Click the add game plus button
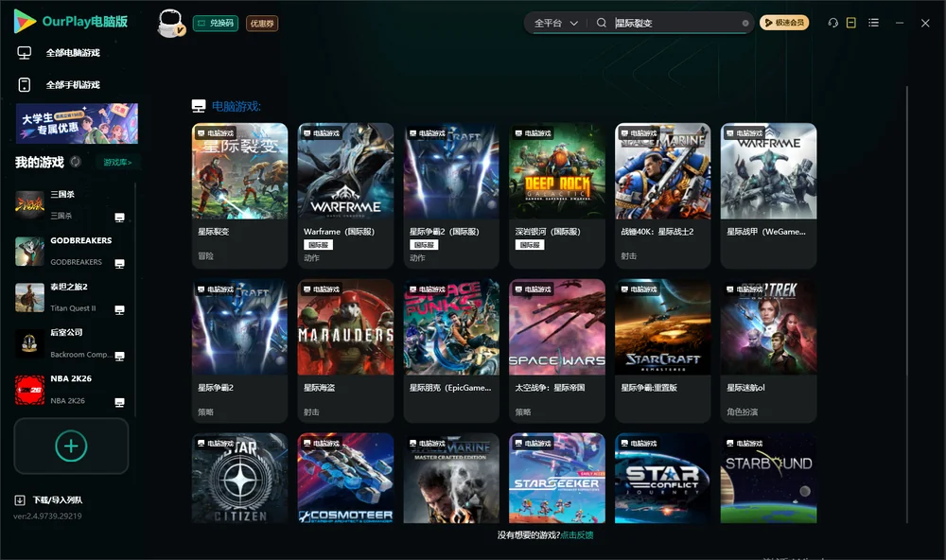 pos(71,446)
